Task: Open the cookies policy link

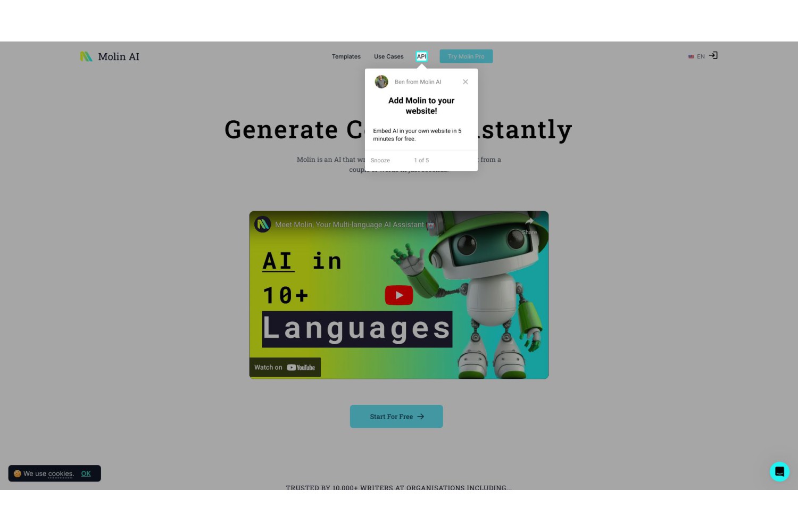Action: 60,473
